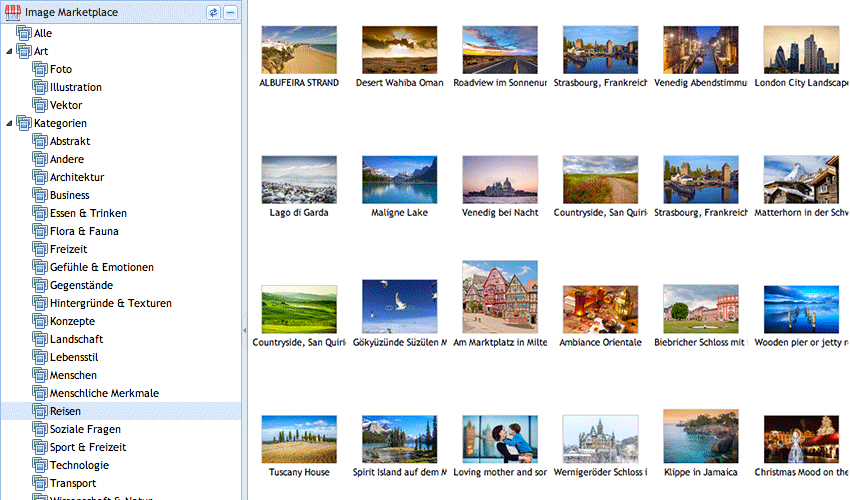Open the Sport & Freizeit category
Image resolution: width=850 pixels, height=500 pixels.
coord(88,447)
